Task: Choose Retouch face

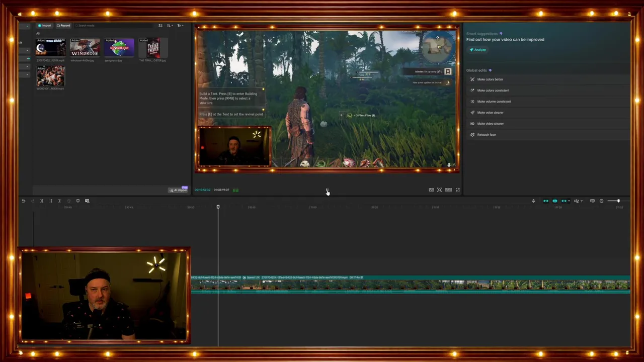Action: pos(547,135)
